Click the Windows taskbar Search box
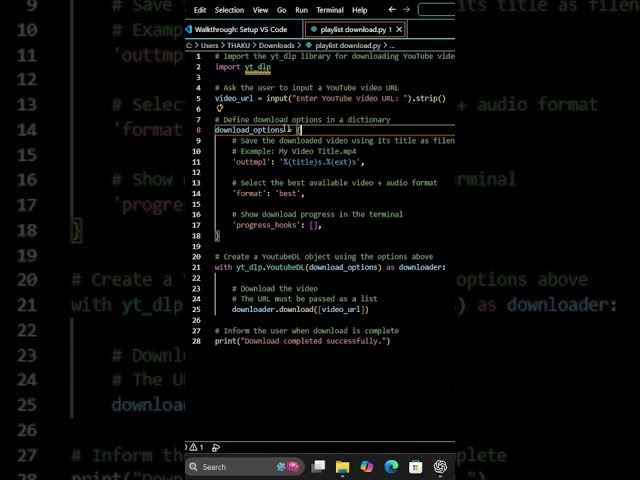 245,467
